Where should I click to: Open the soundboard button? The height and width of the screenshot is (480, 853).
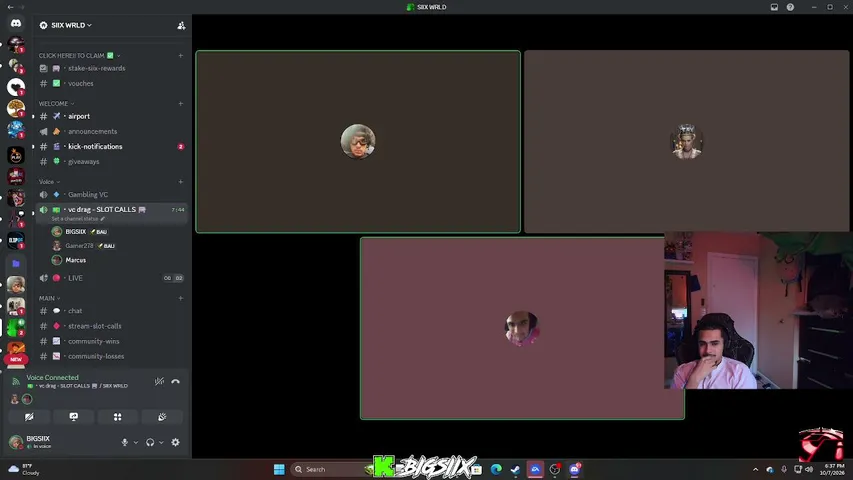tap(162, 417)
